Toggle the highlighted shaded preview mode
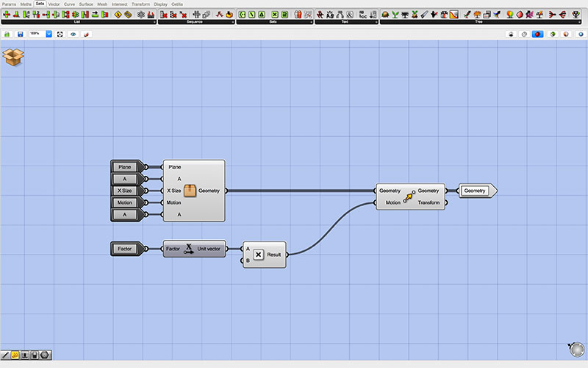The image size is (588, 368). point(537,34)
